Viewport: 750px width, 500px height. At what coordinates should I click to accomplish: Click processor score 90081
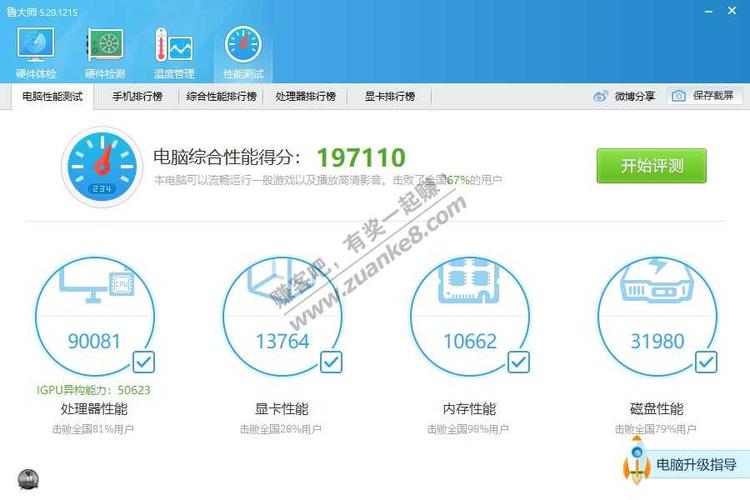click(94, 341)
